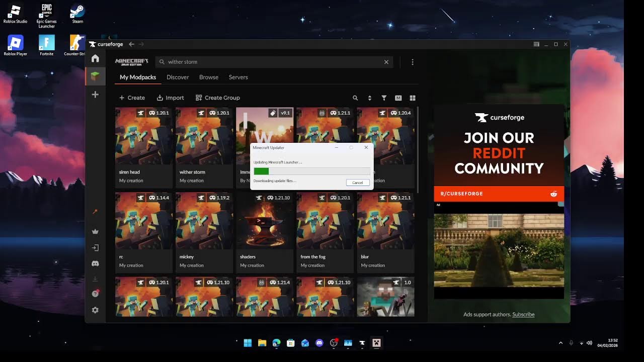Click the Minecraft Java Edition logo
644x362 pixels.
click(x=132, y=62)
